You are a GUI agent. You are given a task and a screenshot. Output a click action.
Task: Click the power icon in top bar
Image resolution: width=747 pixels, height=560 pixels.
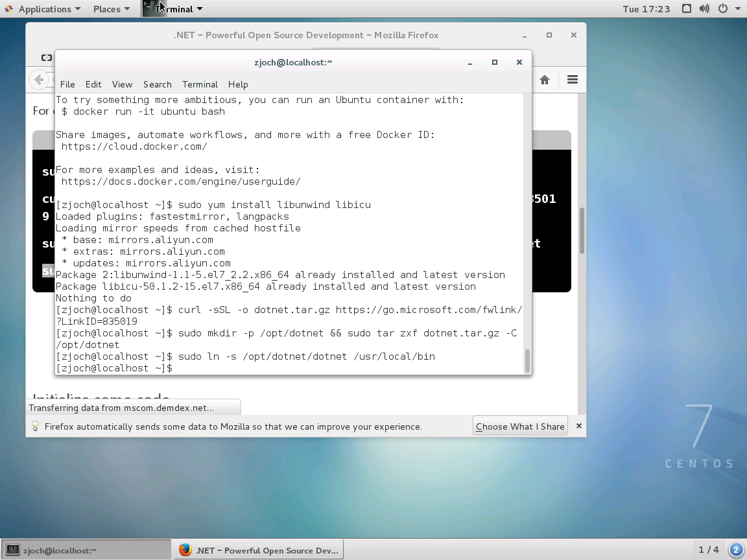723,8
